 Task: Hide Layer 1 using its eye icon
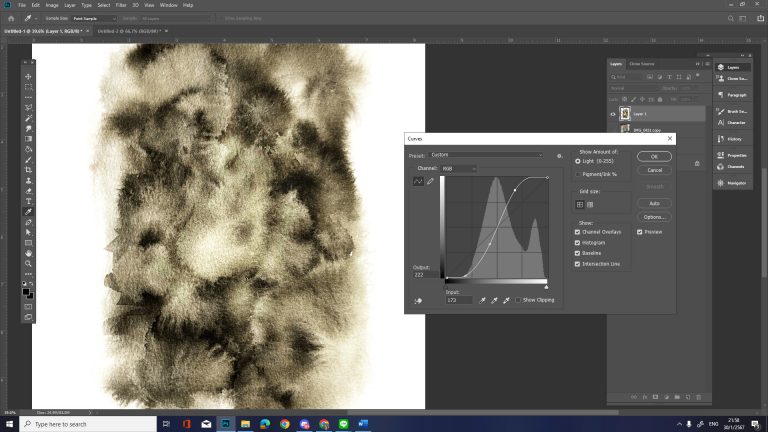(x=613, y=114)
